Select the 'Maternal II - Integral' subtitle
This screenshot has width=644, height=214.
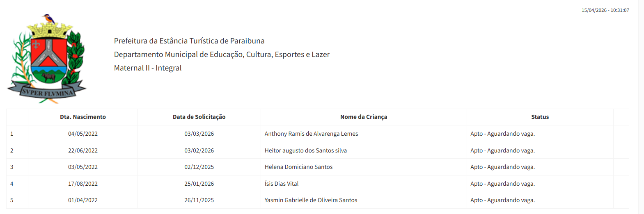(x=148, y=68)
